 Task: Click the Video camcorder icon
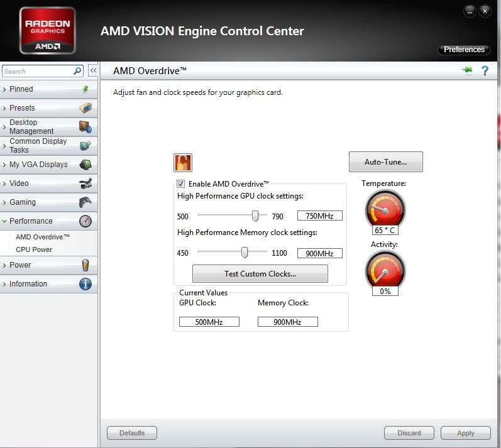tap(85, 183)
